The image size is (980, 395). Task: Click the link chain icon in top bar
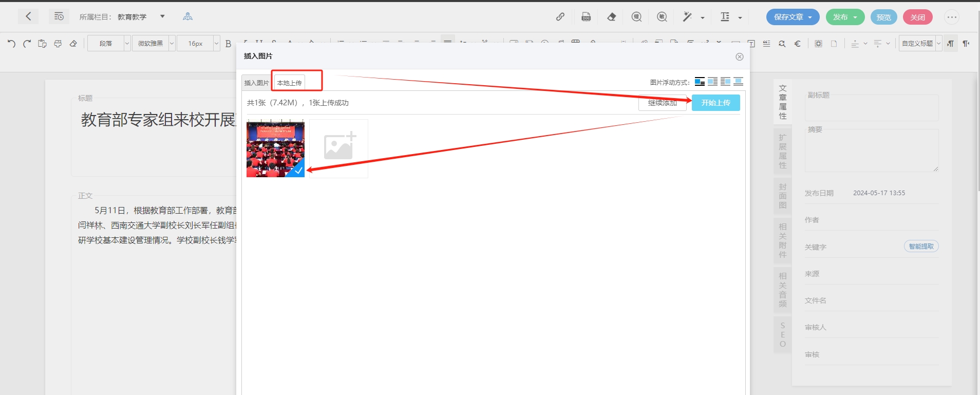(x=560, y=17)
